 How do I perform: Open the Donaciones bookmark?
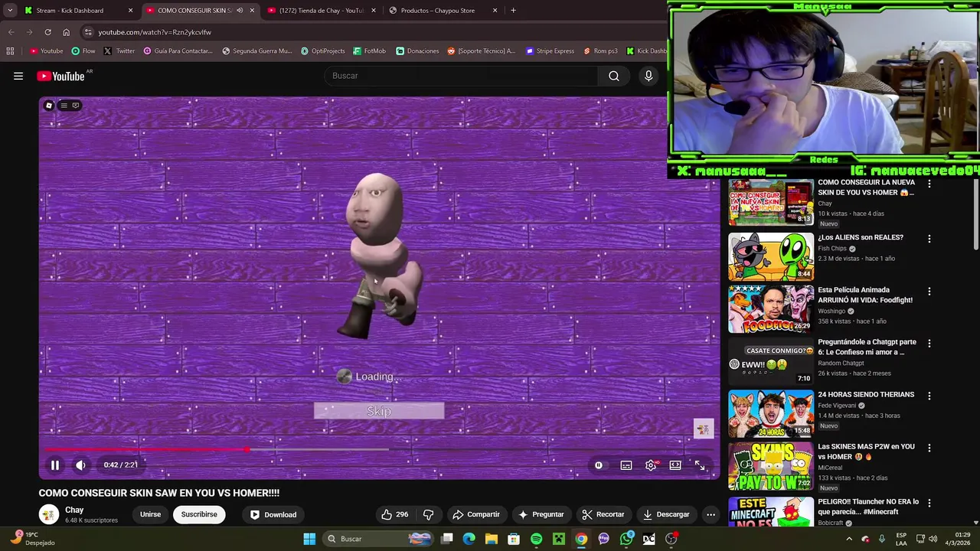tap(417, 51)
